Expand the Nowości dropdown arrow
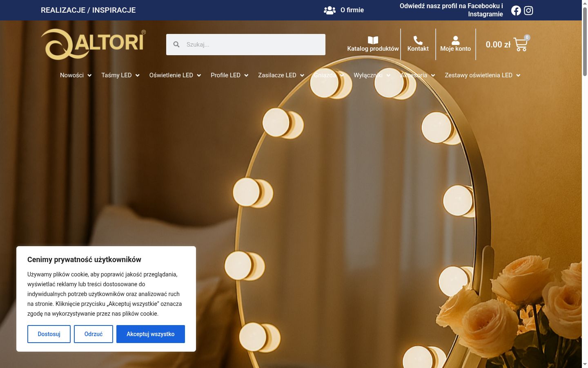 click(x=89, y=75)
